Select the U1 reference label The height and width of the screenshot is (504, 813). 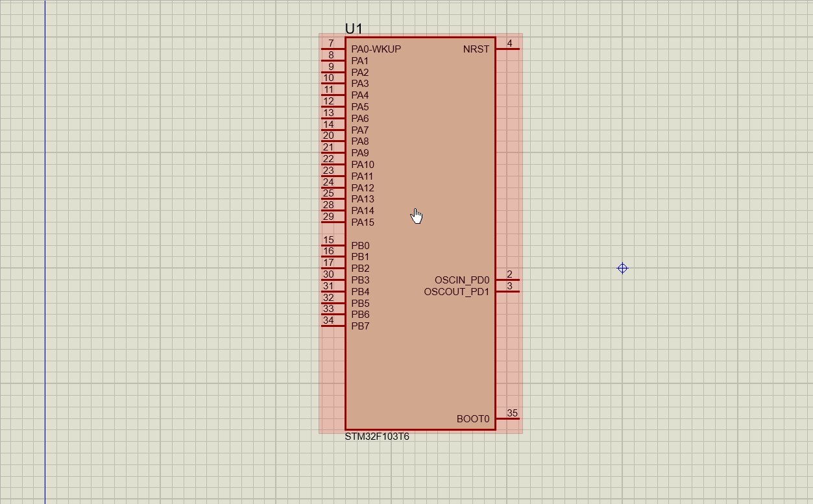pos(354,29)
